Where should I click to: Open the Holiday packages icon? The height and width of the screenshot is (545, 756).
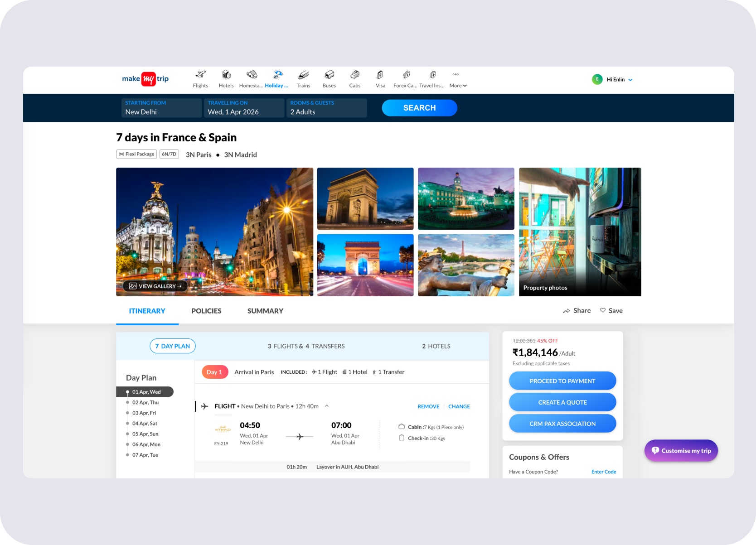click(278, 75)
